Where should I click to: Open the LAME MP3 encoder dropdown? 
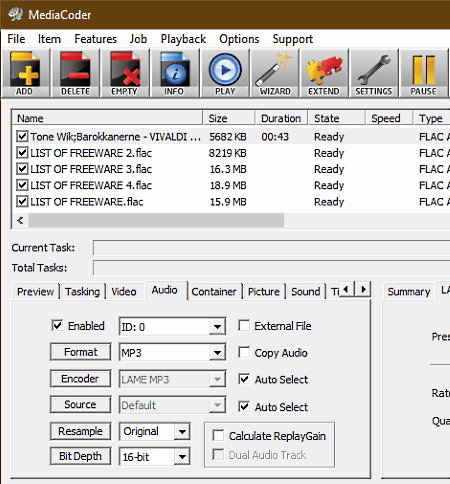coord(217,379)
